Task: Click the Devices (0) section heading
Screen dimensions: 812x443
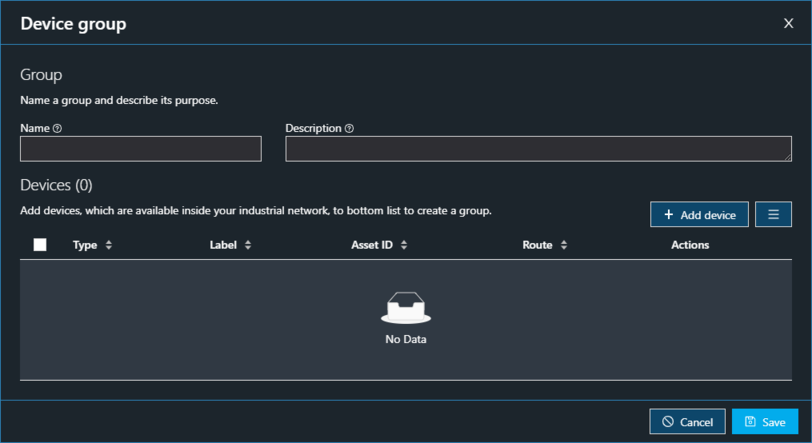Action: pyautogui.click(x=56, y=185)
